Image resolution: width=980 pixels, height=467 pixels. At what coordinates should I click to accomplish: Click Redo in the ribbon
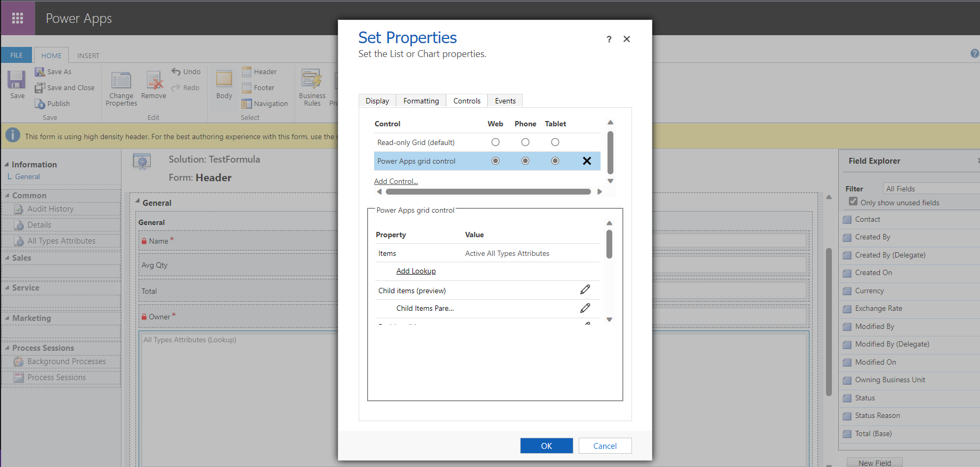[186, 87]
